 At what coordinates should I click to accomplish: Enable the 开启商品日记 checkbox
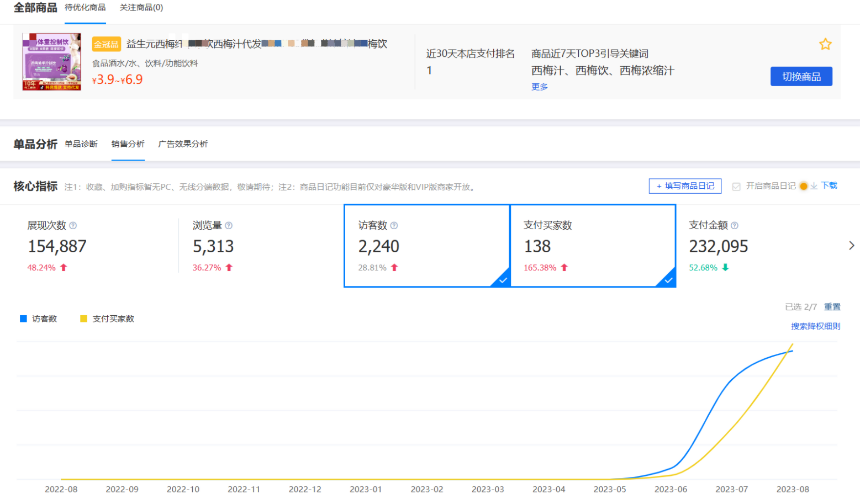[x=736, y=187]
